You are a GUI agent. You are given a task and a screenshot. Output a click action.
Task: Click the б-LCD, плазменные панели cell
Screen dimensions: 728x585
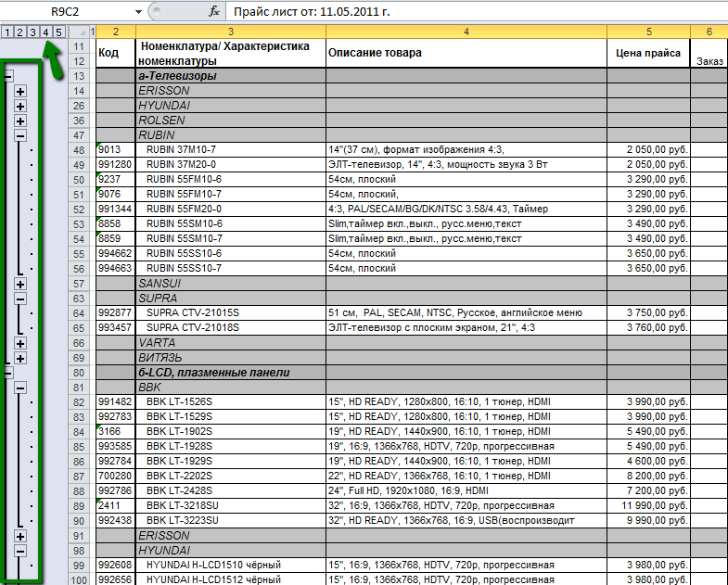[231, 373]
